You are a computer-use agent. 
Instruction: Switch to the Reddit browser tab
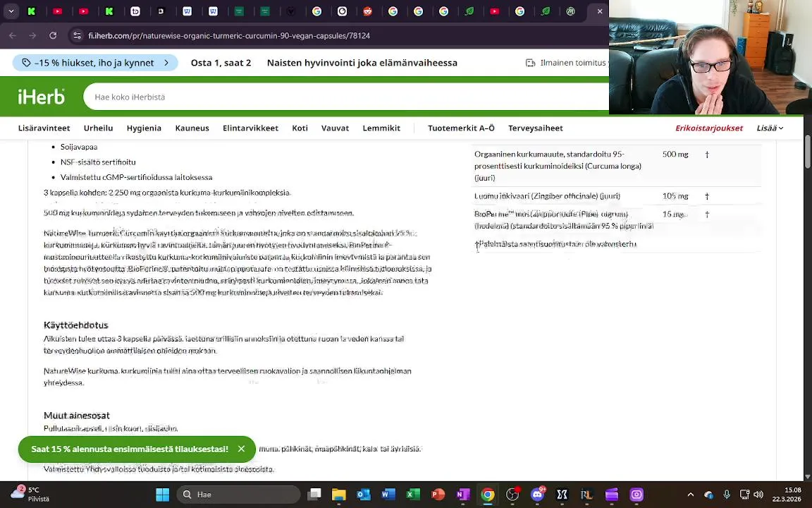(x=368, y=11)
